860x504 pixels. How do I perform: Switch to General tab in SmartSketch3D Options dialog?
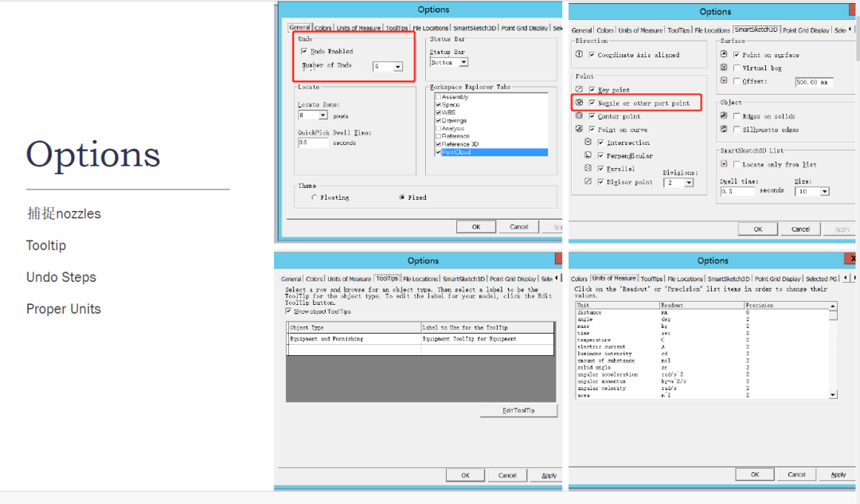pos(581,30)
